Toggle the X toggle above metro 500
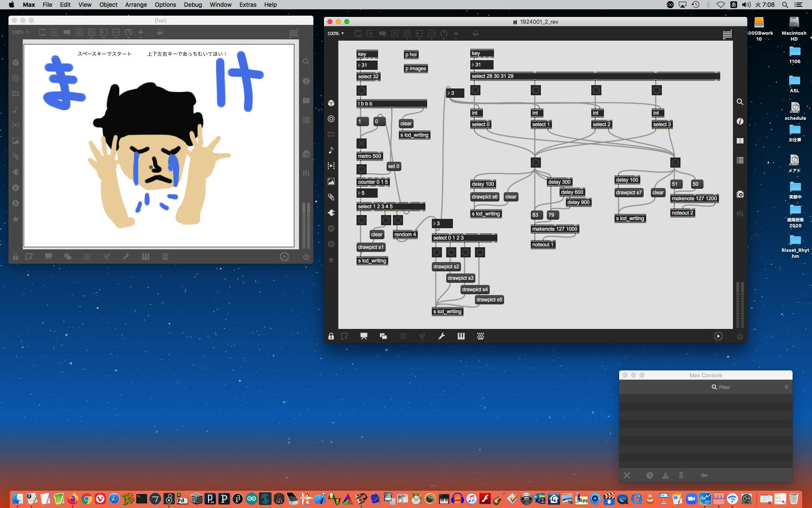812x508 pixels. [362, 144]
